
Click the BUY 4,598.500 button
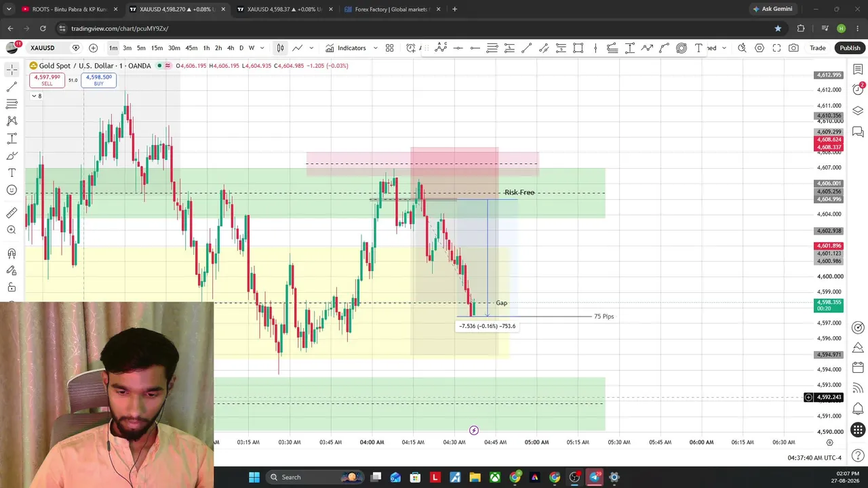(99, 80)
